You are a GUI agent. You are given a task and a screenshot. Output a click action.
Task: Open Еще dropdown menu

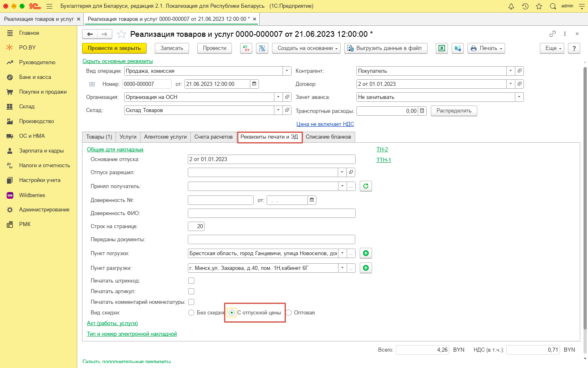552,48
